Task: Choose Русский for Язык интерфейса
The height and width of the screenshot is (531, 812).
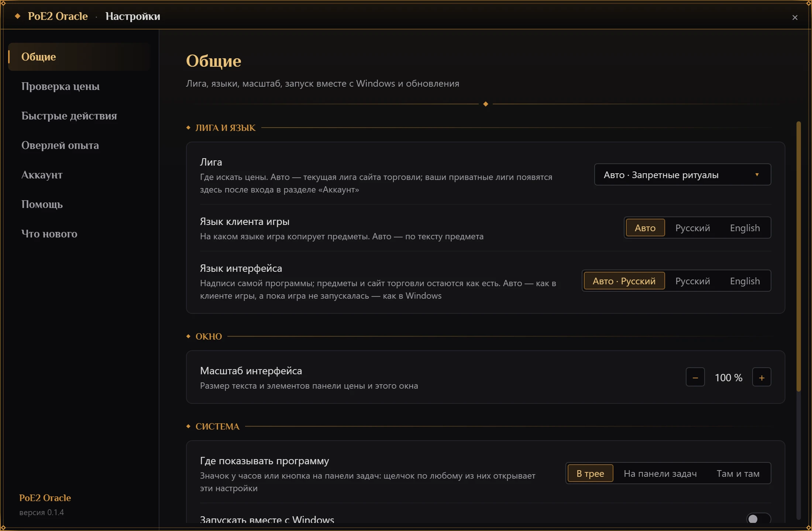Action: click(x=692, y=281)
